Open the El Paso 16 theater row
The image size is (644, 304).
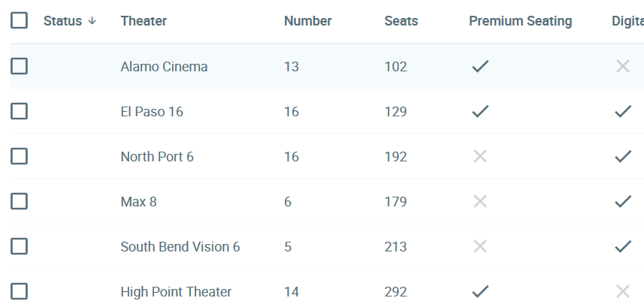tap(152, 112)
